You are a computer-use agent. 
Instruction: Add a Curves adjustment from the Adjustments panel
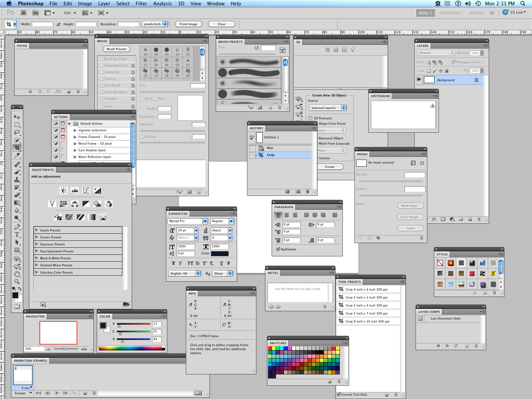[x=85, y=190]
